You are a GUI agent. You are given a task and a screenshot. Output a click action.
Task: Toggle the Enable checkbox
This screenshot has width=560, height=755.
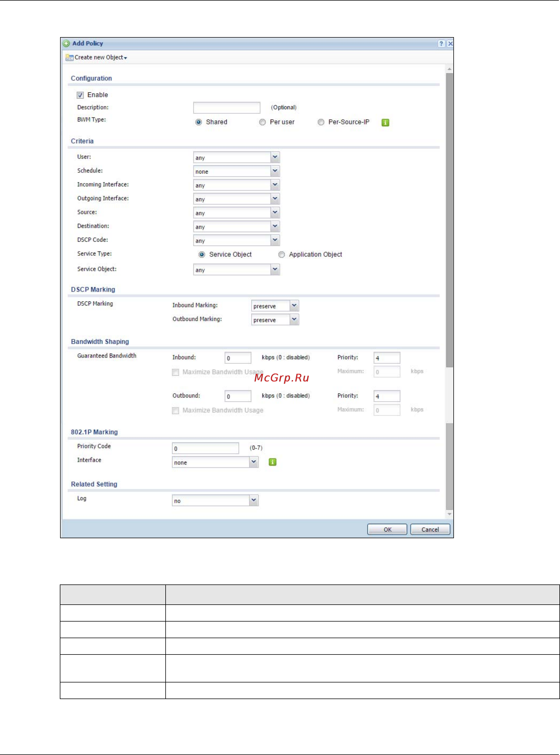point(80,95)
